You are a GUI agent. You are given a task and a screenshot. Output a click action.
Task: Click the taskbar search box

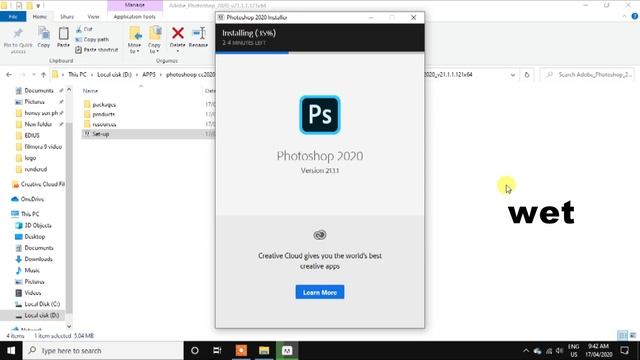[103, 351]
